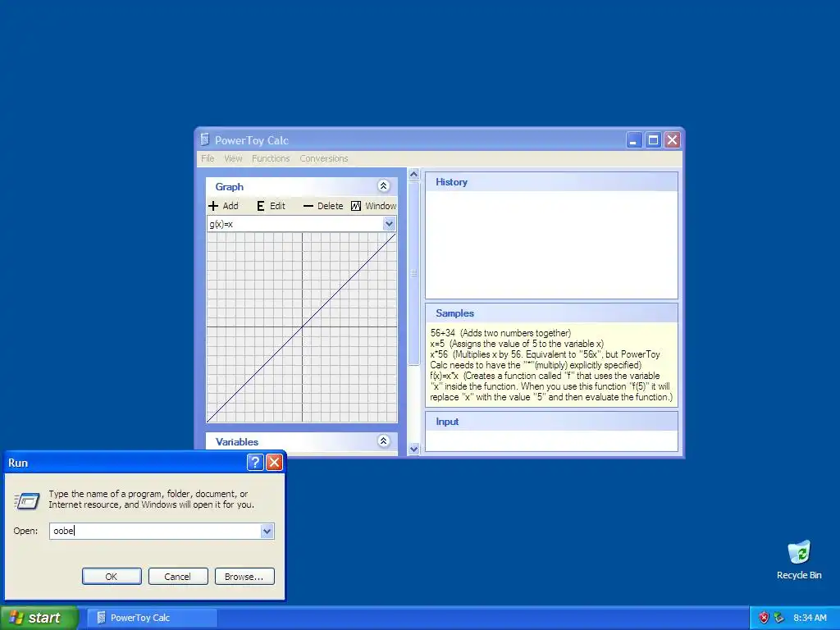
Task: Open the File menu in PowerToy Calc
Action: [x=208, y=158]
